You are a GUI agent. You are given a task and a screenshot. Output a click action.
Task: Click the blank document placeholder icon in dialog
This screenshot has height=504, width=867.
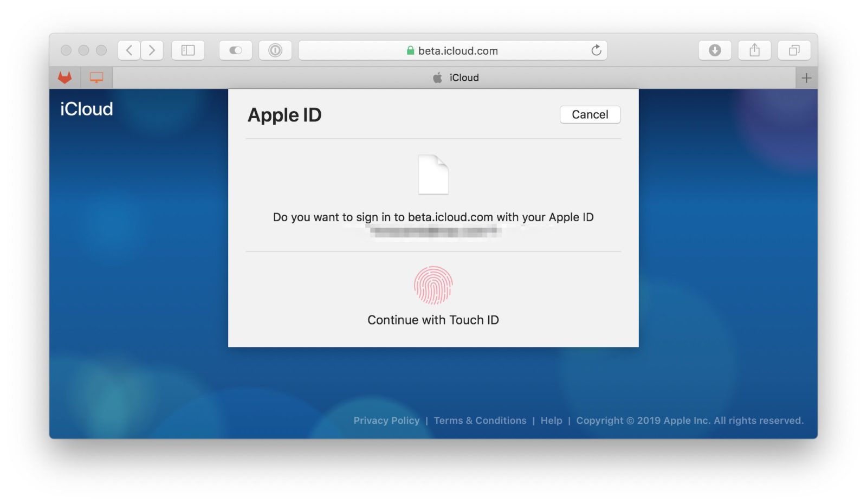(433, 175)
